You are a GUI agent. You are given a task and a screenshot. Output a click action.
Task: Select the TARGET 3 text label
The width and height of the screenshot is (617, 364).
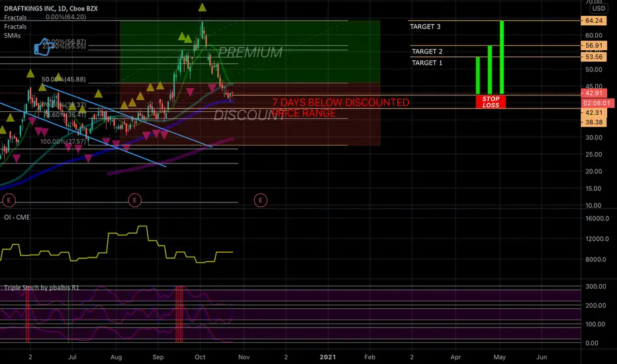[426, 26]
